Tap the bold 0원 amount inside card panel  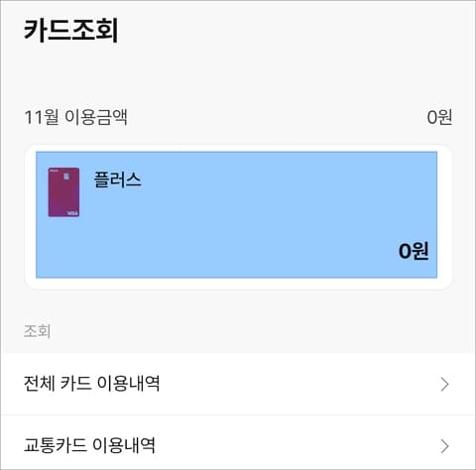[414, 251]
